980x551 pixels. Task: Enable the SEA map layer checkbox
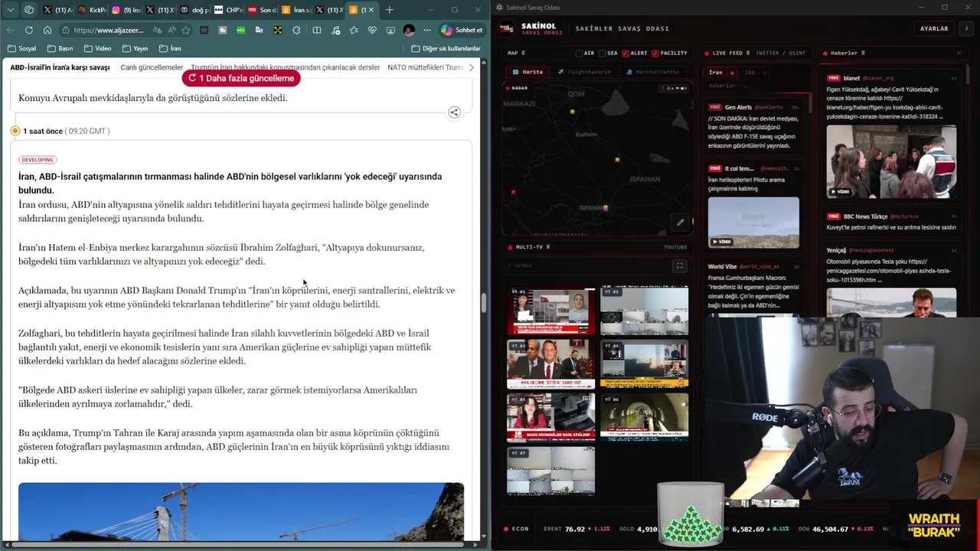coord(603,53)
